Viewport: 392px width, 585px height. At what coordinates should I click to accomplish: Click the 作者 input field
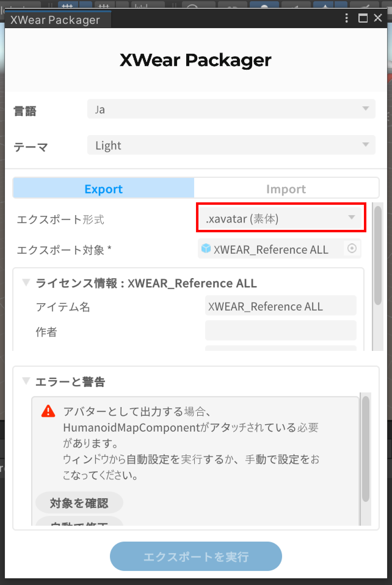281,330
